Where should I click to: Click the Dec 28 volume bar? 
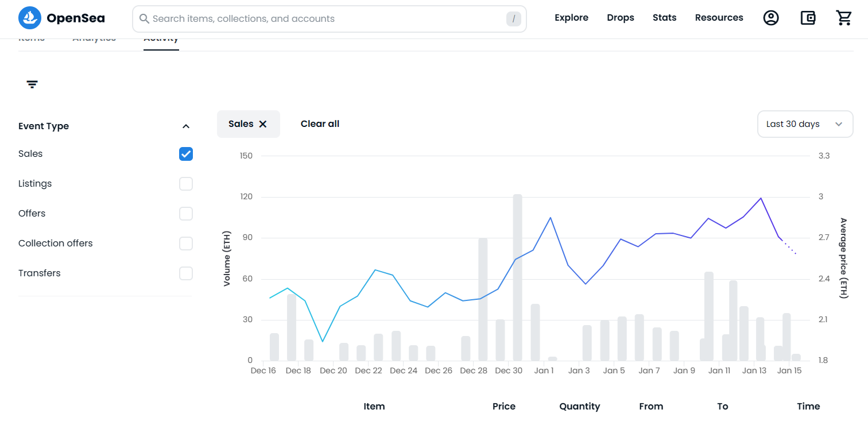click(x=483, y=299)
